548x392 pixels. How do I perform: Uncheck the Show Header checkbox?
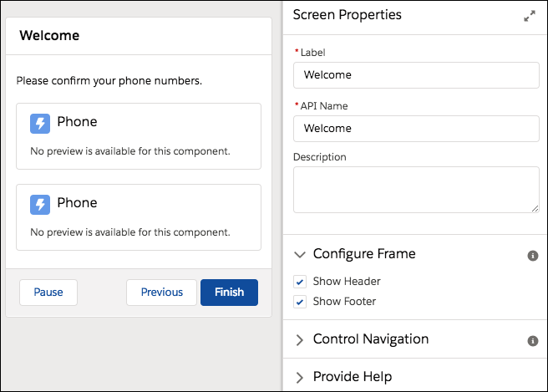pos(301,282)
